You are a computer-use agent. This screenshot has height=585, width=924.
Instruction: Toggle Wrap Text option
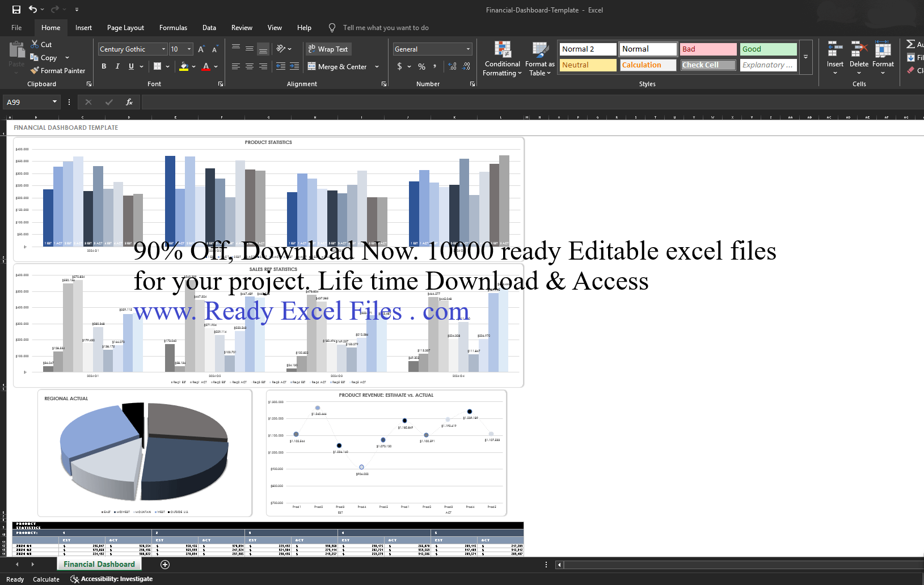tap(328, 49)
